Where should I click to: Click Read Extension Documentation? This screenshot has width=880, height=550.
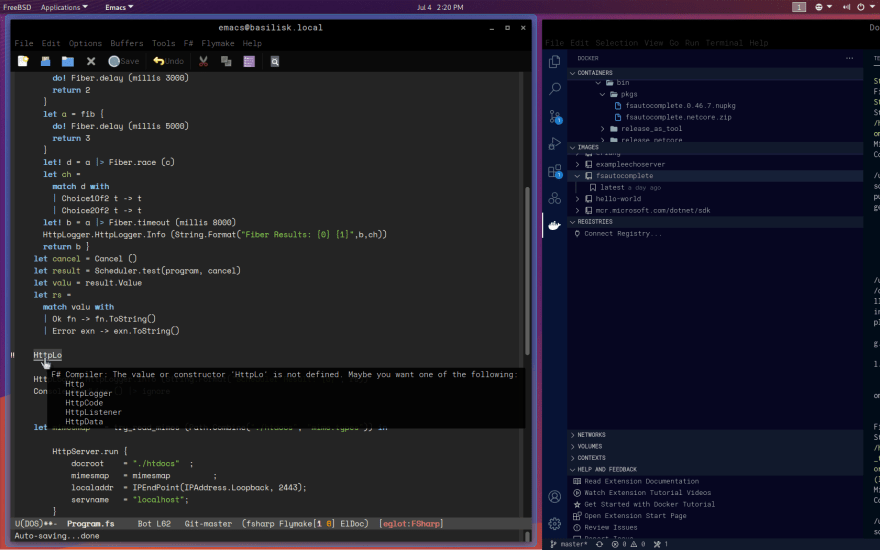(x=641, y=481)
